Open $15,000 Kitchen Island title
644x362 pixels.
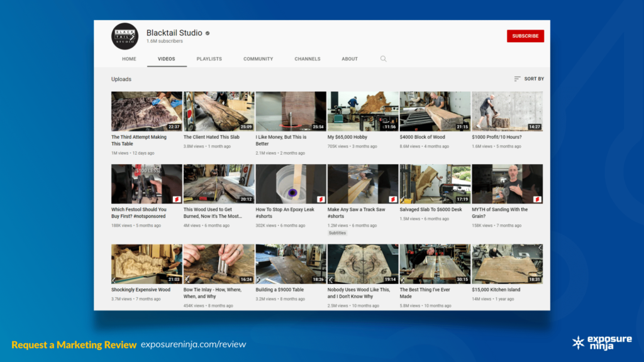[x=496, y=290]
